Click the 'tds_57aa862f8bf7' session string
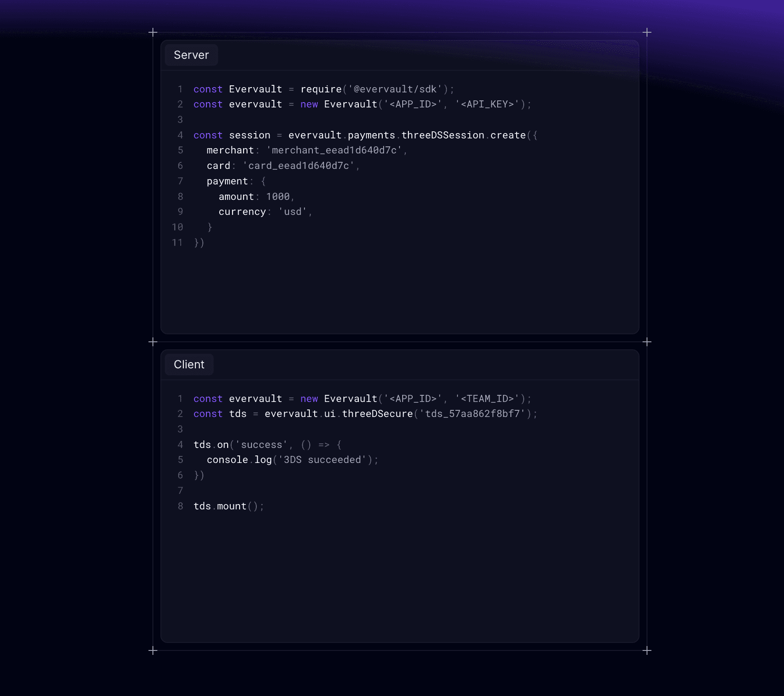 click(472, 414)
